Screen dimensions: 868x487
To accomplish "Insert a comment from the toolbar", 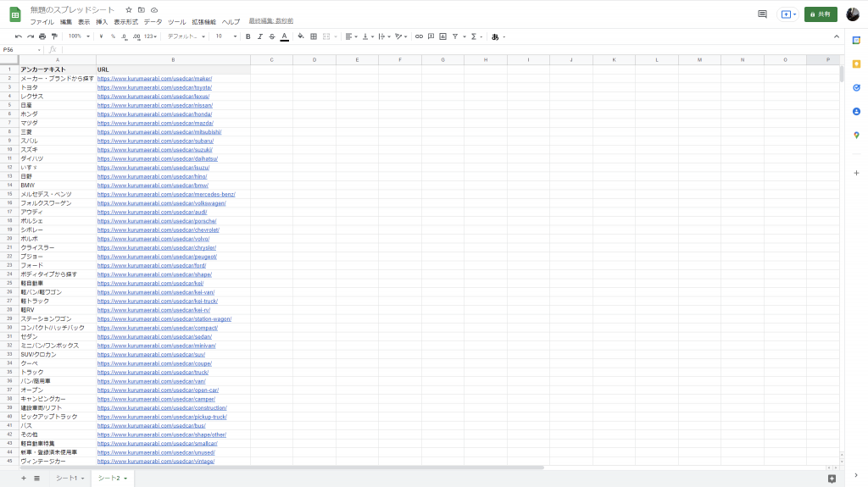I will coord(431,36).
